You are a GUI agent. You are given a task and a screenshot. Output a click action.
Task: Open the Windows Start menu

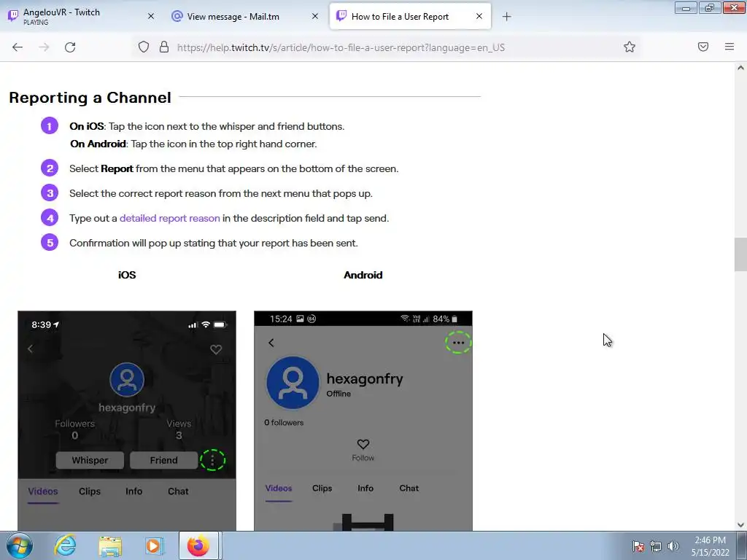pos(20,545)
